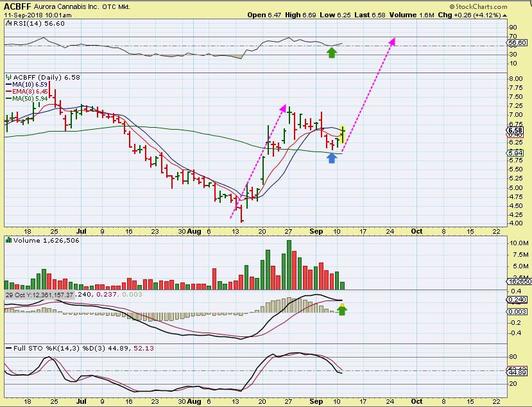Click the blue MA(10) legend line swatch

click(x=9, y=85)
